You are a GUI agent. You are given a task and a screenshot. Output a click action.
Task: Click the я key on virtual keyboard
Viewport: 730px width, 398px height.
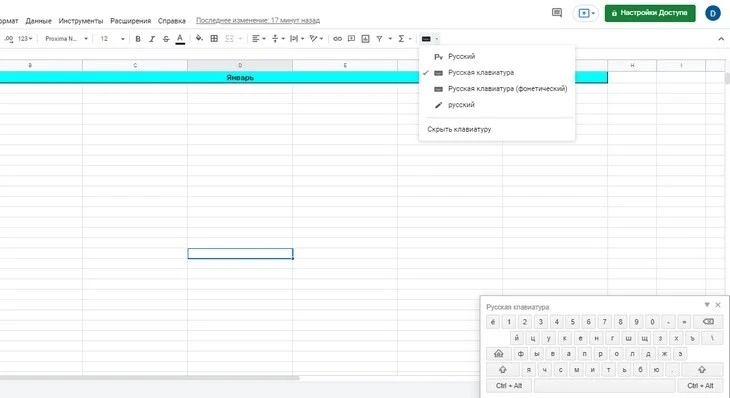528,370
